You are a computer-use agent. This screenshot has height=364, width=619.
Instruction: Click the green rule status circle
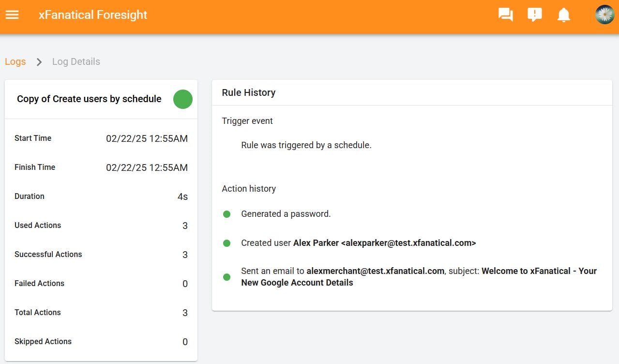(x=182, y=99)
